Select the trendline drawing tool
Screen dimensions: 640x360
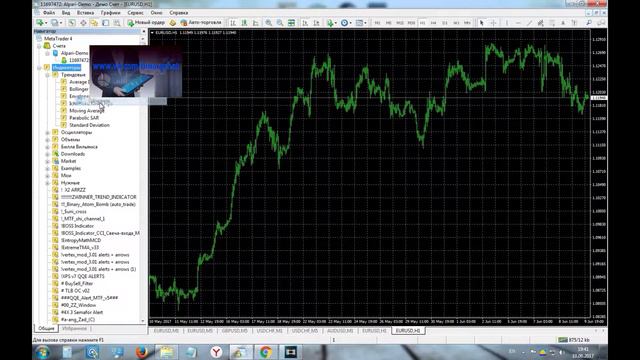pos(529,23)
